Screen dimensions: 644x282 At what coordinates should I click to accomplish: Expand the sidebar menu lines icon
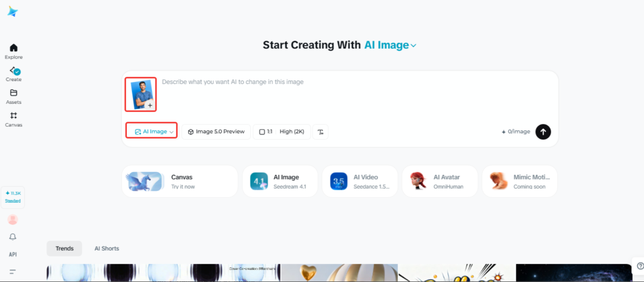click(x=13, y=271)
